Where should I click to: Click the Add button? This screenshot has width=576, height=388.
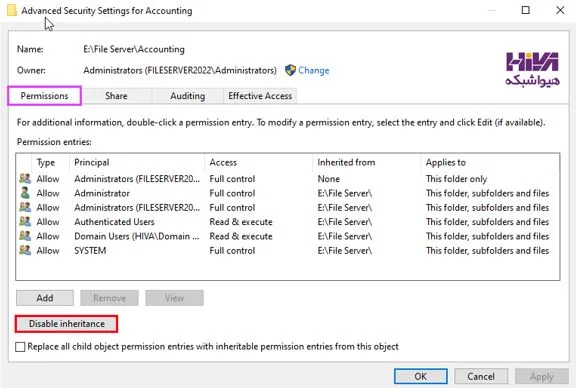click(x=45, y=298)
